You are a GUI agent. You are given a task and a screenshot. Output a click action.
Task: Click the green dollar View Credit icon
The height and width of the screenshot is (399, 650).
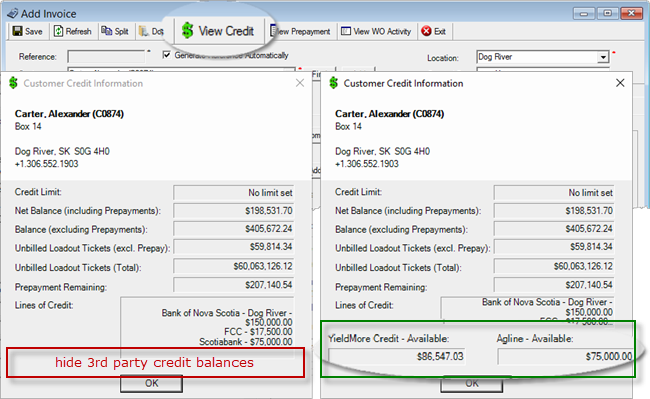tap(187, 31)
